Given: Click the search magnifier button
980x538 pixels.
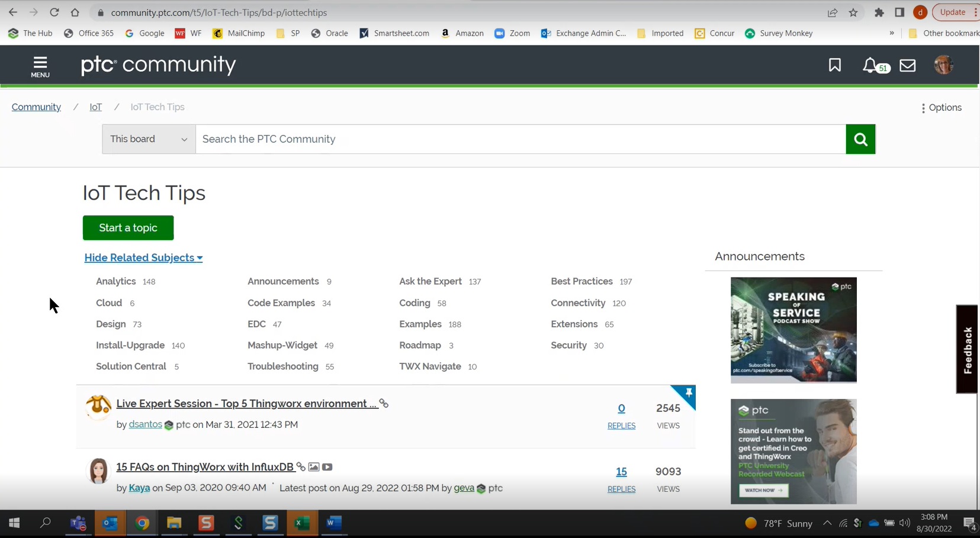Looking at the screenshot, I should click(860, 138).
